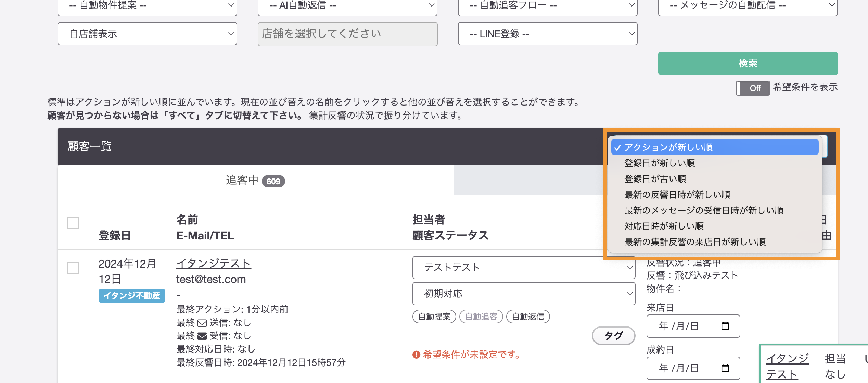
Task: Click the 成約日 date input field
Action: [693, 368]
